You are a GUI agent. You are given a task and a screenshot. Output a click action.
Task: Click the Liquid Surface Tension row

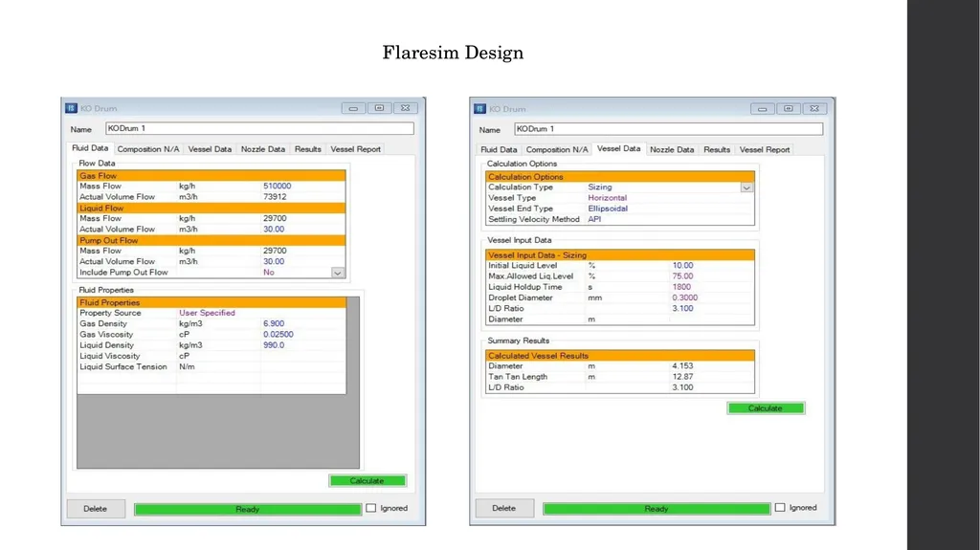pos(212,367)
